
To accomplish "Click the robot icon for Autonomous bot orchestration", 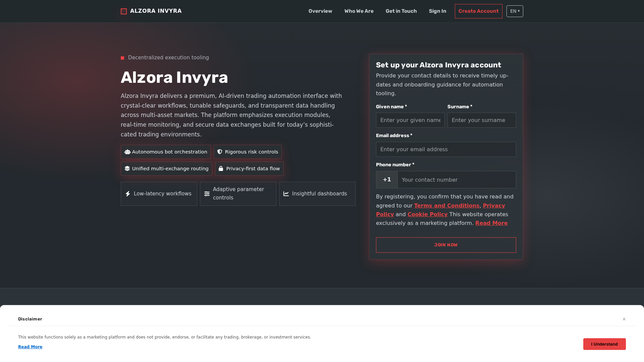I will (127, 152).
